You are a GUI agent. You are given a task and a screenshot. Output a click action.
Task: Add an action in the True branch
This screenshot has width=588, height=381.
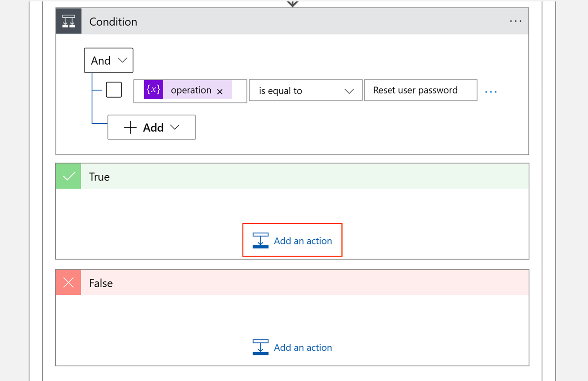point(302,241)
